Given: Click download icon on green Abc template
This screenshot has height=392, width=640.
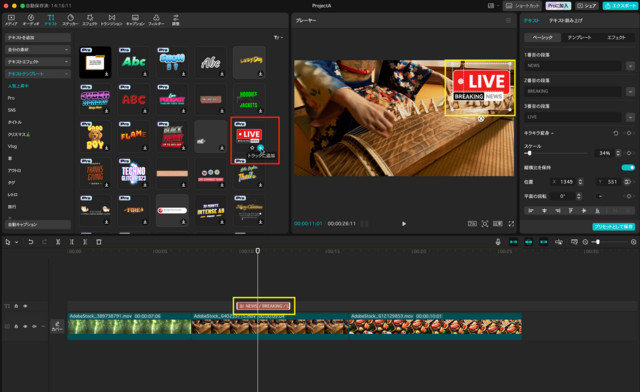Looking at the screenshot, I should pyautogui.click(x=145, y=74).
